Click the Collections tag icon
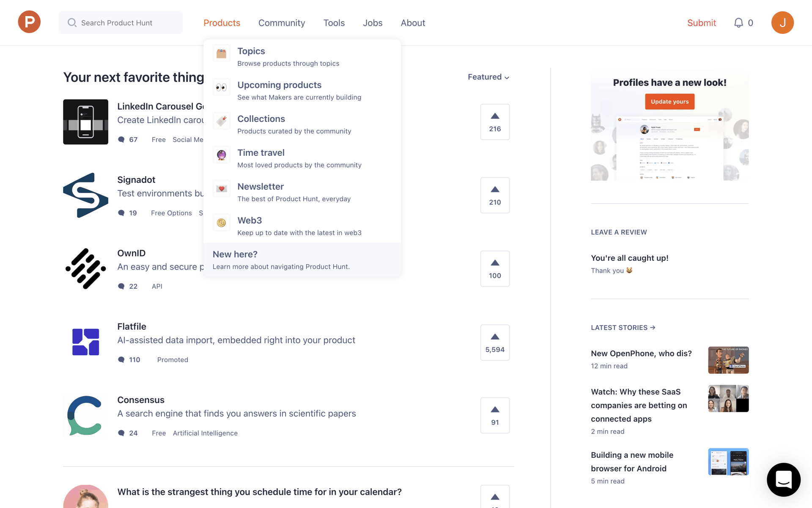The image size is (812, 508). tap(222, 121)
